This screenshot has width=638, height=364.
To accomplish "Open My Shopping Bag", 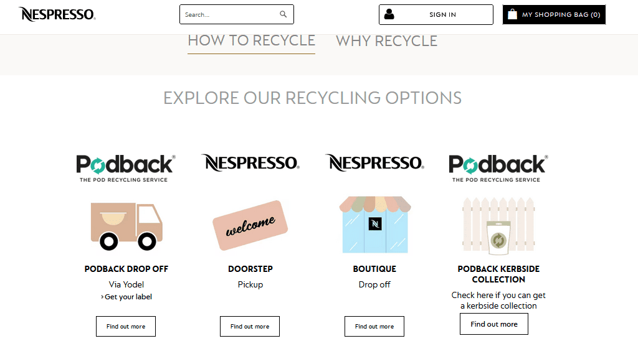I will pyautogui.click(x=554, y=15).
